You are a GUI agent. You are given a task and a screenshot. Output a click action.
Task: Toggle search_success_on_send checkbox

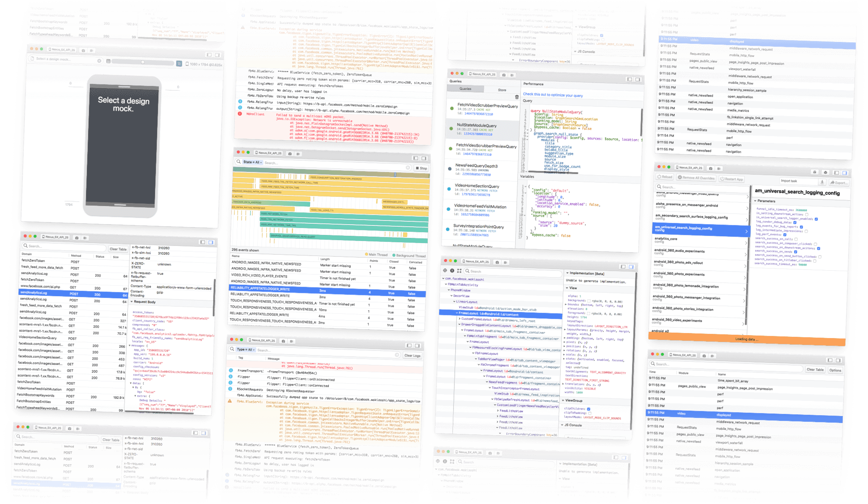[796, 252]
